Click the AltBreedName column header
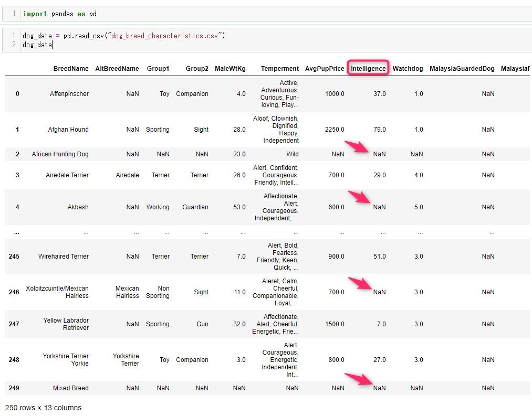The image size is (532, 416). click(117, 69)
